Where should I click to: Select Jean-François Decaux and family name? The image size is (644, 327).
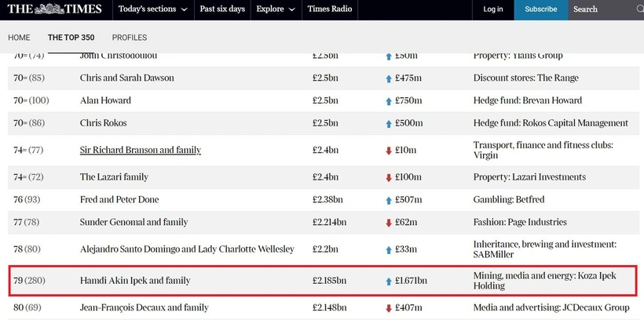145,307
